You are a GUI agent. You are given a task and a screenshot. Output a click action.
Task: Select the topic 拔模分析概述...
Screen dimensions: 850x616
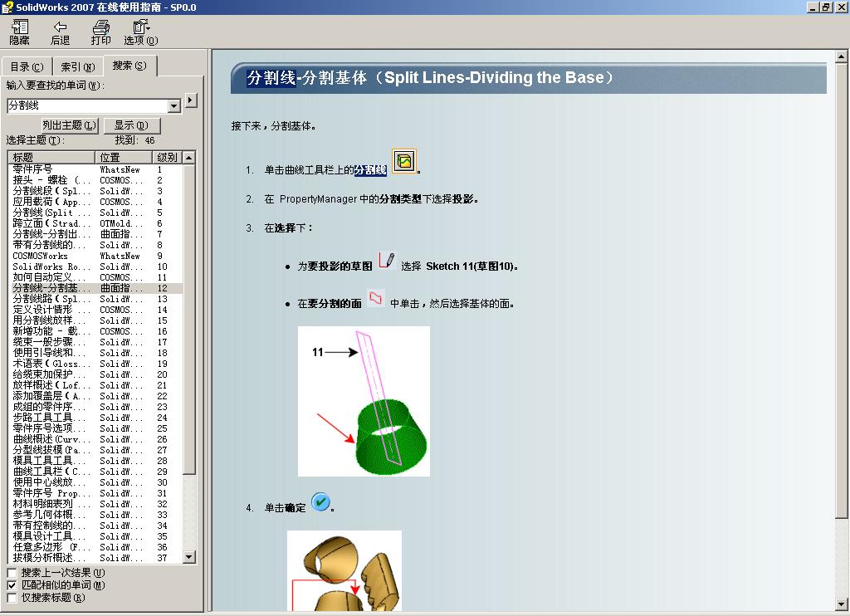tap(96, 557)
